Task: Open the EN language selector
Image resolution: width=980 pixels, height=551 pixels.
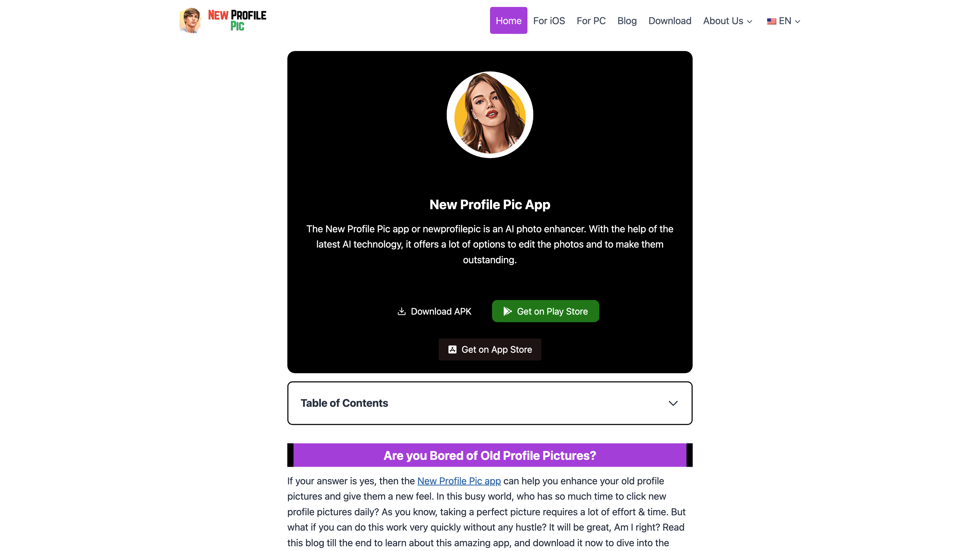Action: tap(784, 21)
